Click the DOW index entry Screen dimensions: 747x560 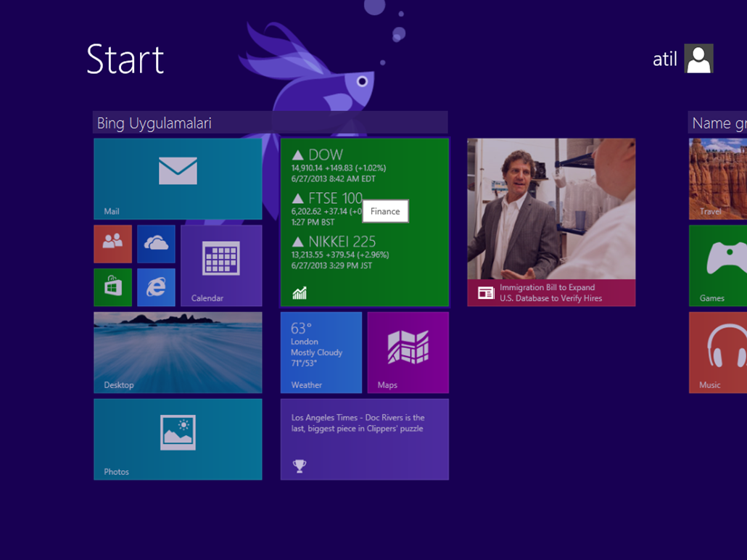(x=339, y=166)
